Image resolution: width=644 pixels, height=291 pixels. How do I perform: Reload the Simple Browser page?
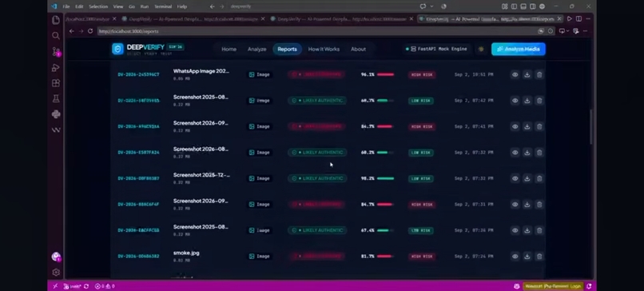pos(90,31)
